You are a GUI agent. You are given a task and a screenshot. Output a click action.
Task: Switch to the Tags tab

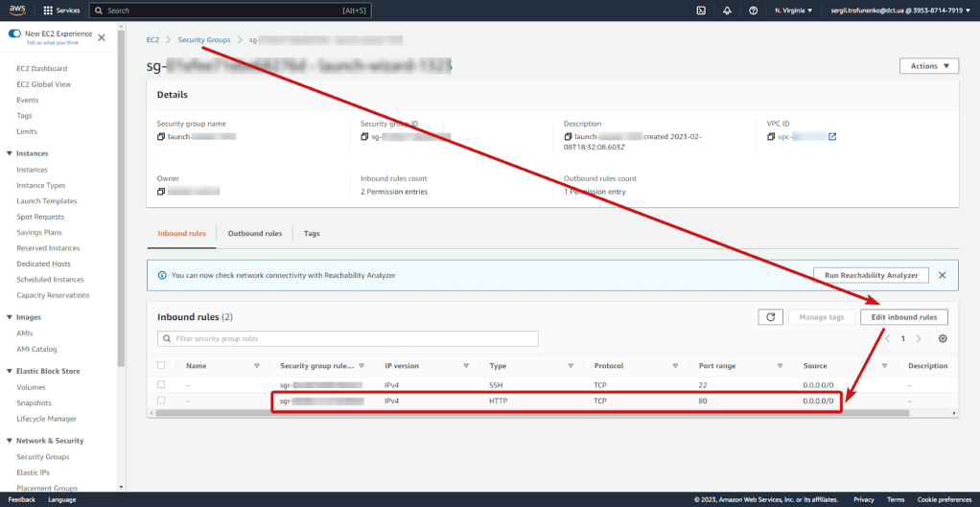point(312,233)
